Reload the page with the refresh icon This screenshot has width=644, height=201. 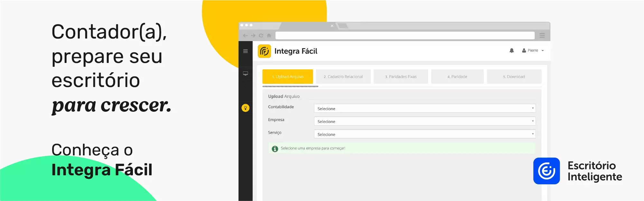tap(261, 36)
